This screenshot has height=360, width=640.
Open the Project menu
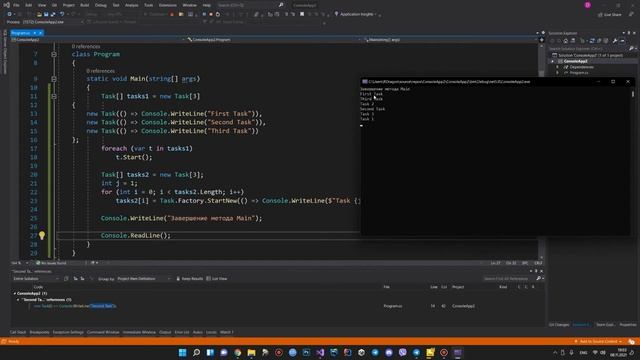(69, 5)
